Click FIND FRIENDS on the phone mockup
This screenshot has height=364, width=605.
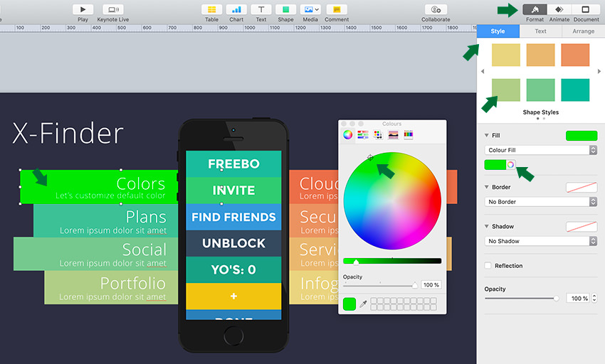click(234, 217)
